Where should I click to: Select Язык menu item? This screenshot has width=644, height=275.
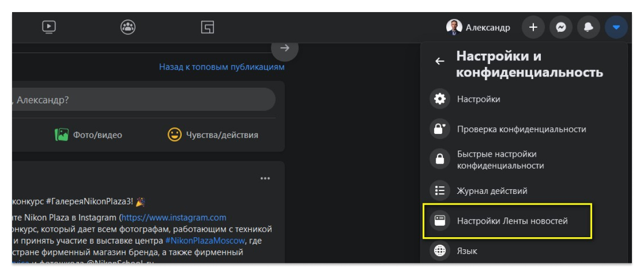click(467, 251)
